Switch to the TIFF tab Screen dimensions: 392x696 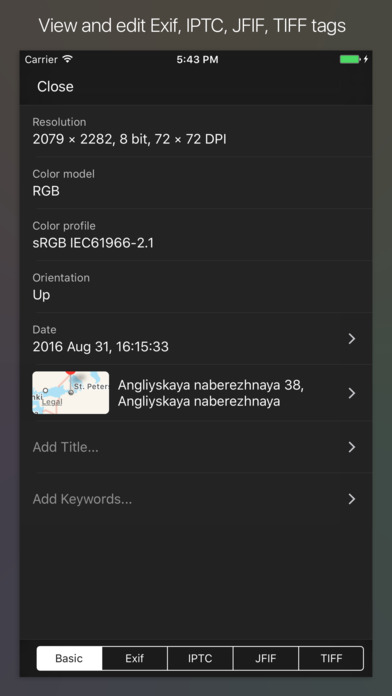[x=331, y=658]
